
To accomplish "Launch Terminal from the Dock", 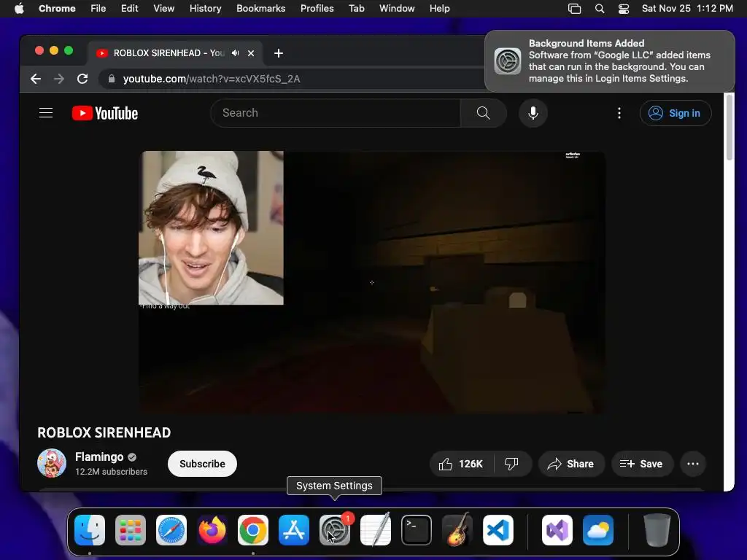I will point(417,530).
